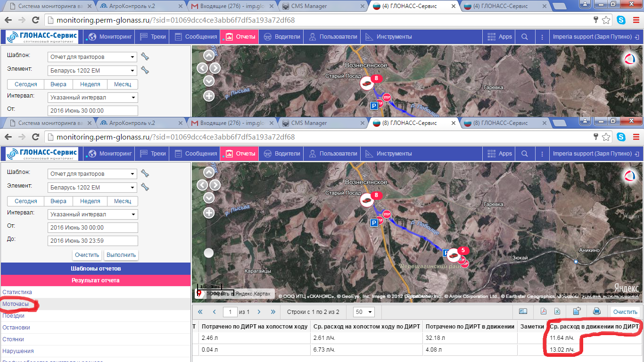The image size is (644, 362).
Task: Open the Нарушения report section
Action: click(18, 351)
